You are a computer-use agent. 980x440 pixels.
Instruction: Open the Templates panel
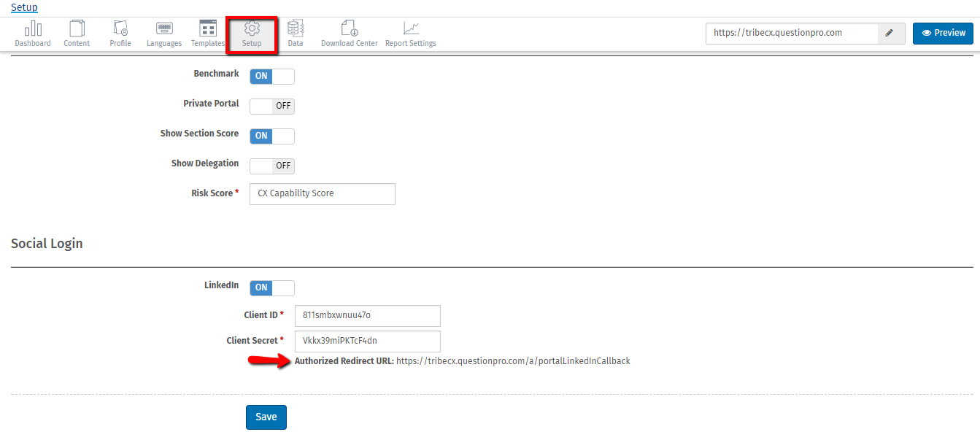(207, 33)
